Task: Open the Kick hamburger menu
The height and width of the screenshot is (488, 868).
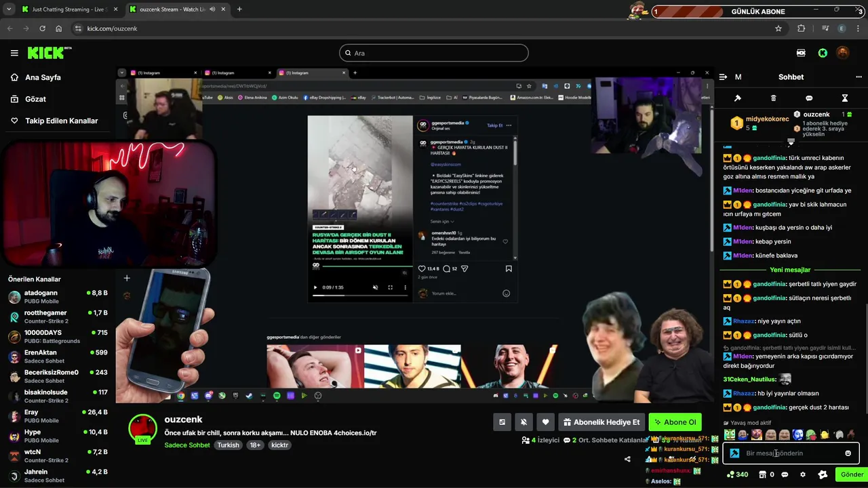Action: coord(14,53)
